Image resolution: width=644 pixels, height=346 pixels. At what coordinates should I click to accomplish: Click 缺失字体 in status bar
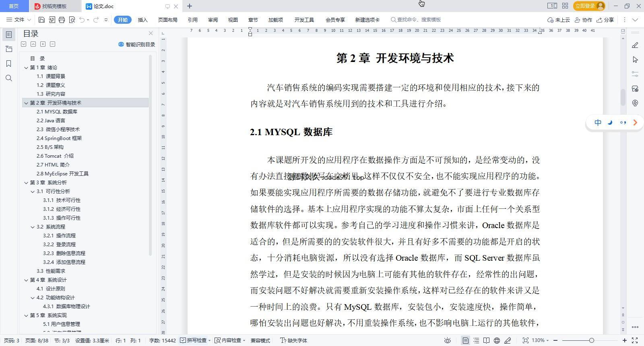point(294,340)
